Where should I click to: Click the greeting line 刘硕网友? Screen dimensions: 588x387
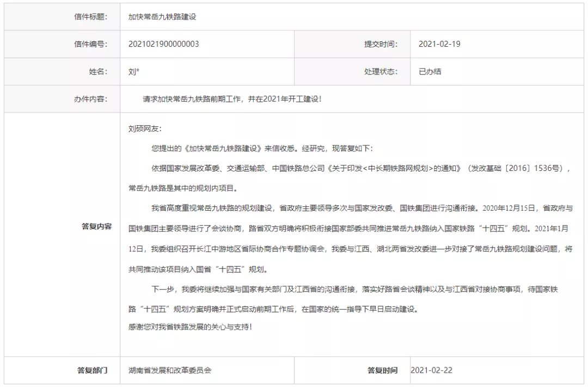coord(145,129)
